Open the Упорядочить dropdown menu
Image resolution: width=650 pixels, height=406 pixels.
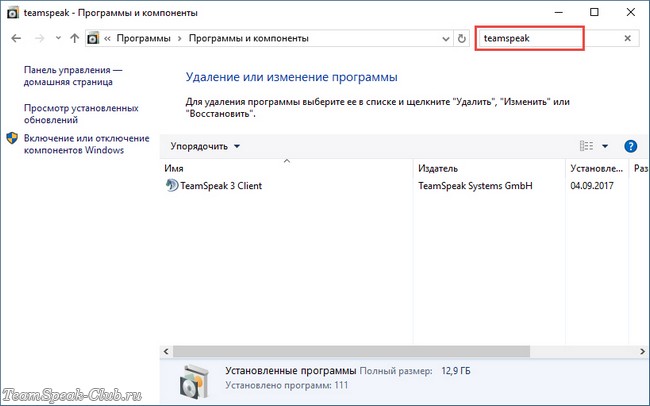click(x=205, y=146)
